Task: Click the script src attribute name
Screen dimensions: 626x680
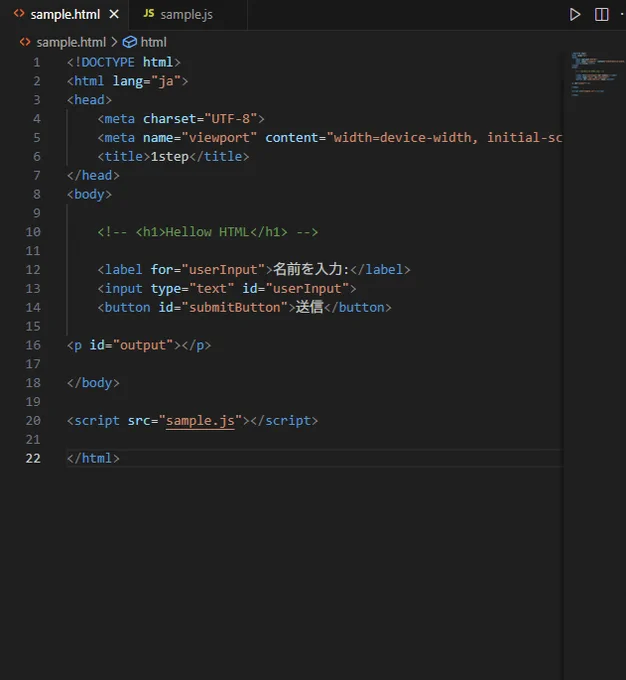Action: [139, 421]
